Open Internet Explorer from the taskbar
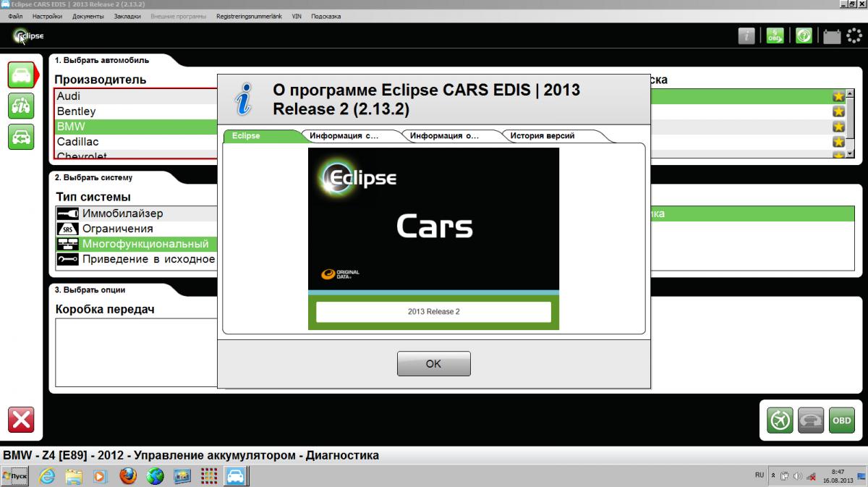The height and width of the screenshot is (487, 868). pos(47,476)
